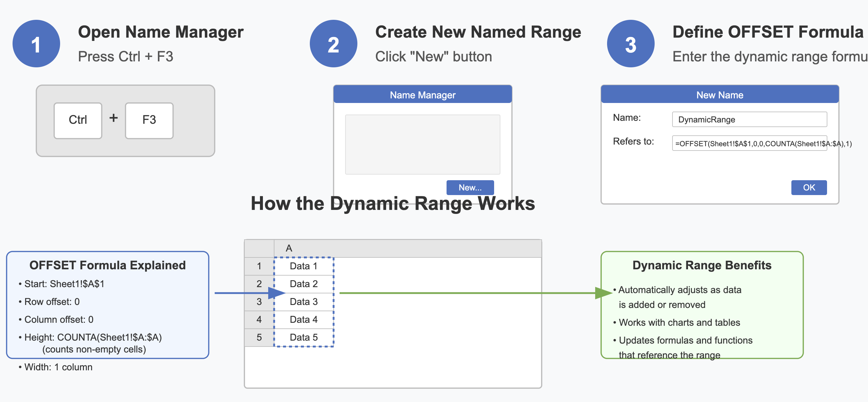Click the "Width: 1 column" bullet

(55, 367)
